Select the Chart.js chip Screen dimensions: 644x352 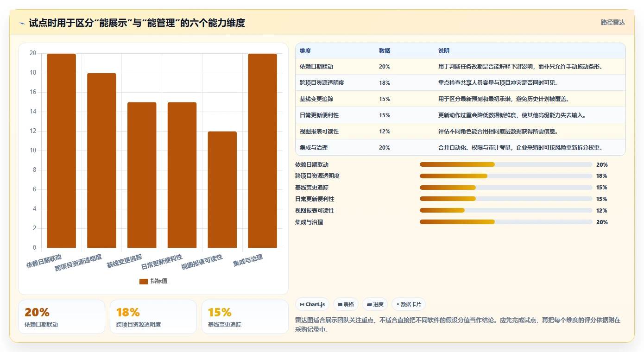click(x=312, y=304)
